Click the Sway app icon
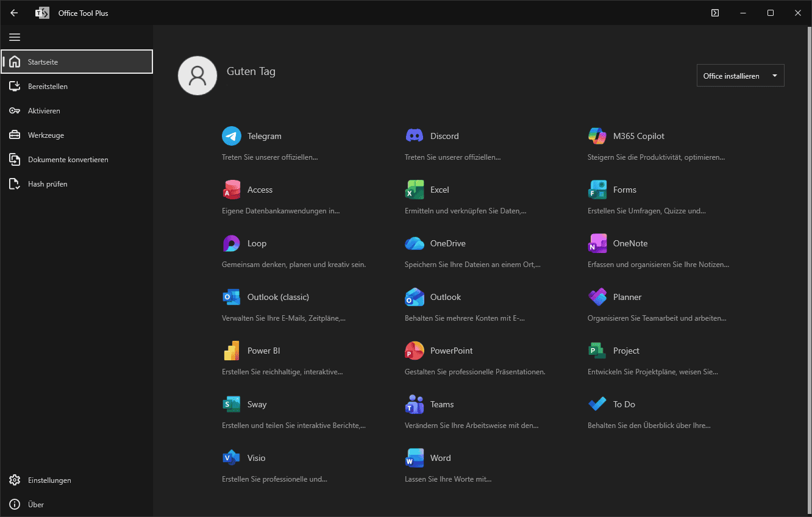 click(232, 404)
